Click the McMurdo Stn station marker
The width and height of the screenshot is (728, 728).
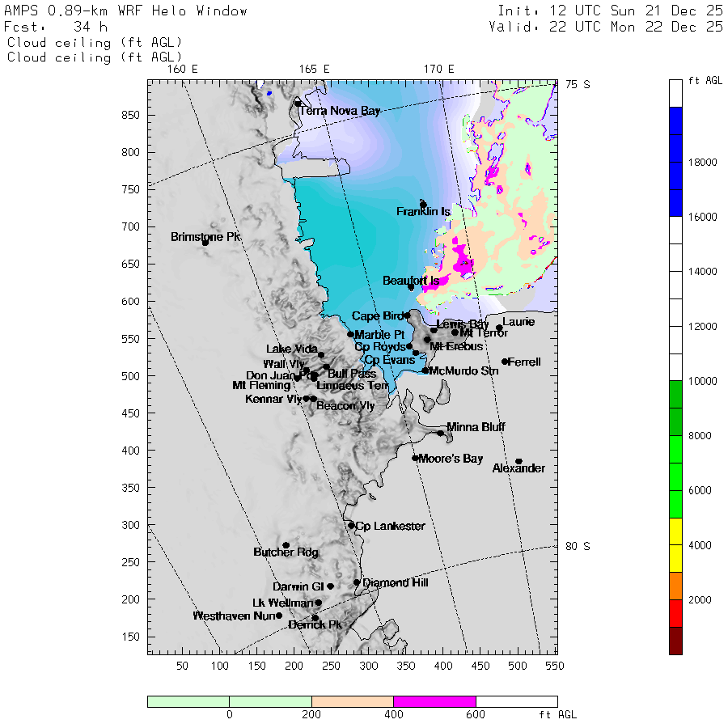pos(425,370)
